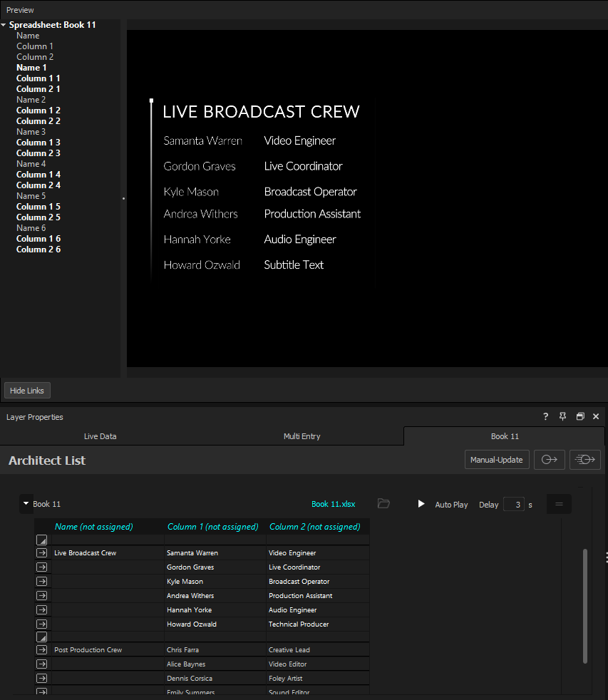Click Subtitle Text in the preview

click(x=294, y=264)
